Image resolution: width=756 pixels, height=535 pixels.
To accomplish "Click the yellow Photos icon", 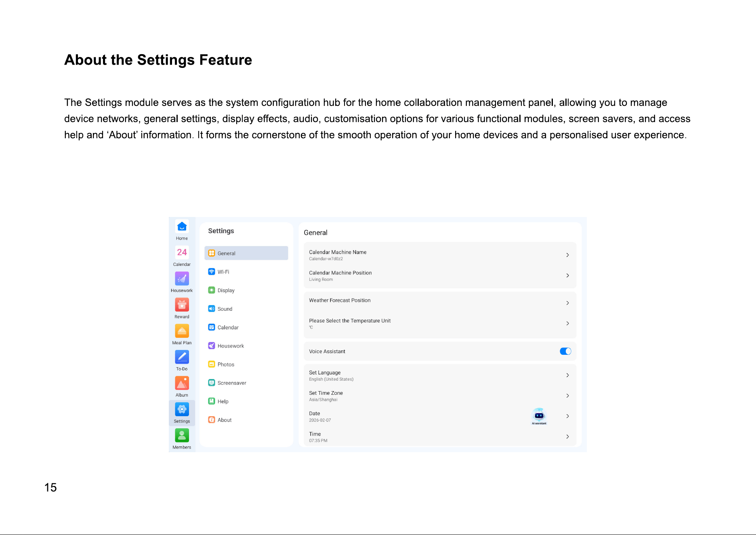I will 212,364.
